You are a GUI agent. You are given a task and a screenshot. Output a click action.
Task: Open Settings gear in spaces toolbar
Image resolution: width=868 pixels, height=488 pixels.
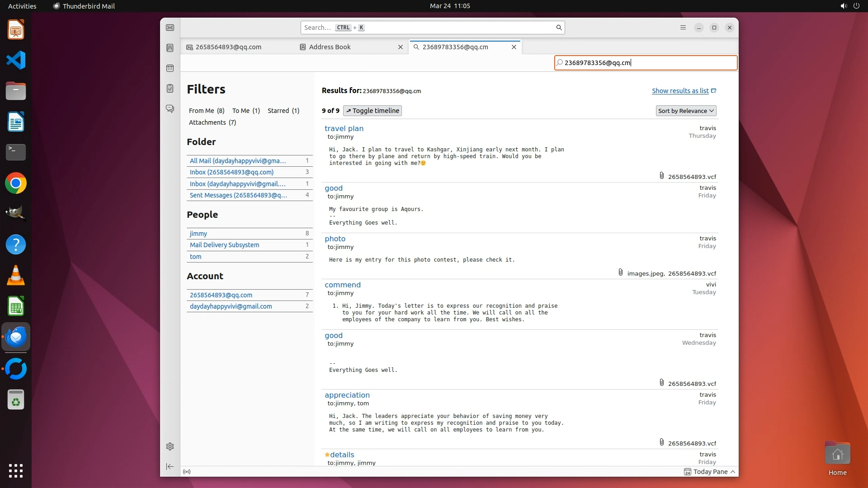[170, 446]
